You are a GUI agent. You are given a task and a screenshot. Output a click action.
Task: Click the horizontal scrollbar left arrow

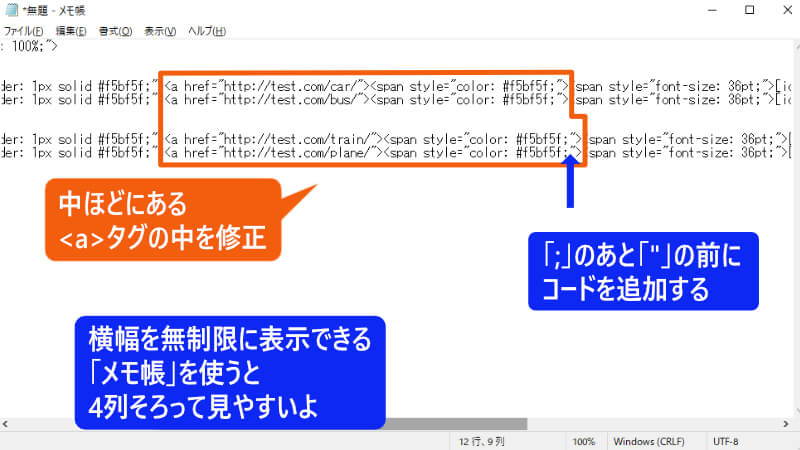click(x=5, y=423)
